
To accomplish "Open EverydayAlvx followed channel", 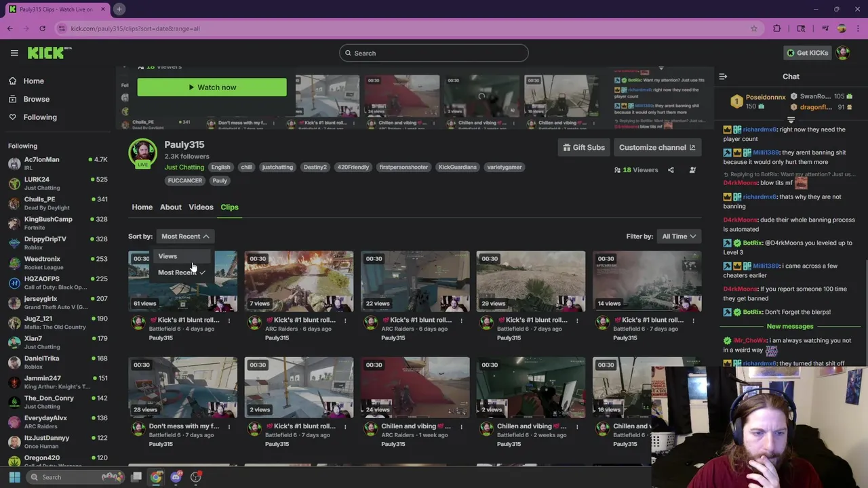I will pyautogui.click(x=58, y=422).
